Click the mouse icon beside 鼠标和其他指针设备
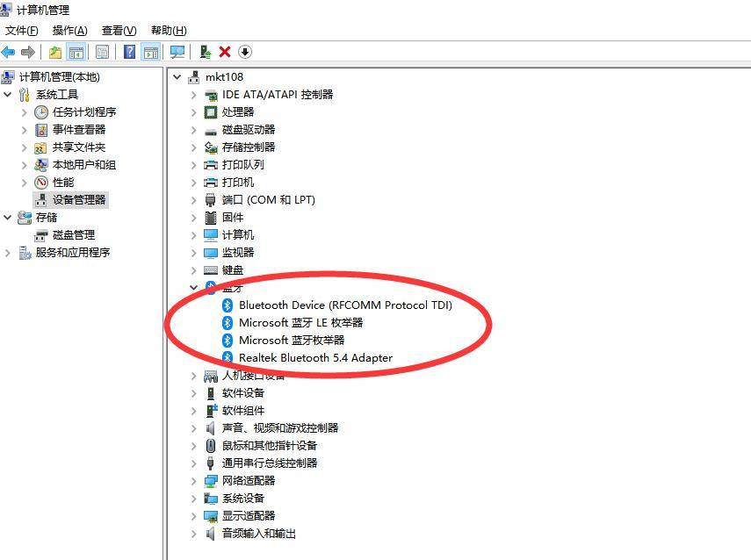The image size is (751, 560). click(211, 446)
